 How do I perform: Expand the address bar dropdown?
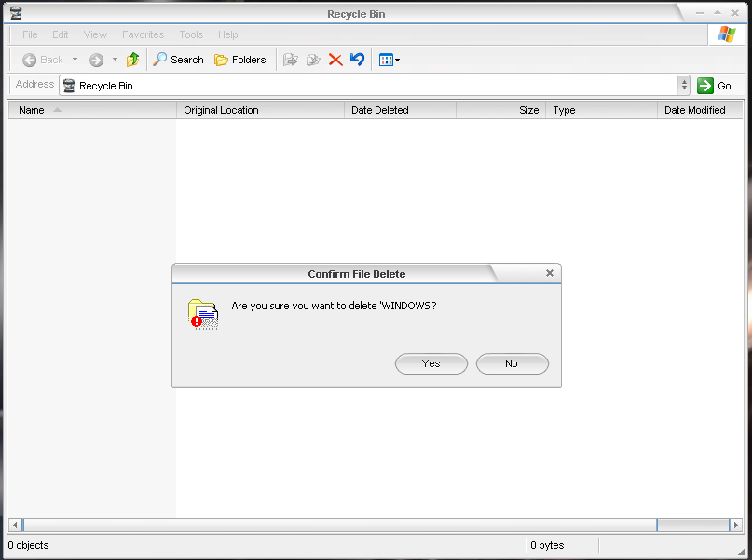[x=684, y=85]
